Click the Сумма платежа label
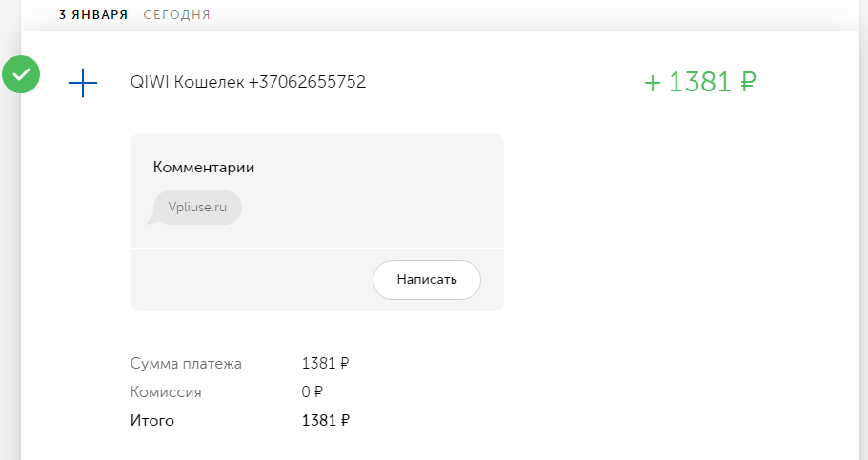This screenshot has height=460, width=868. [186, 364]
